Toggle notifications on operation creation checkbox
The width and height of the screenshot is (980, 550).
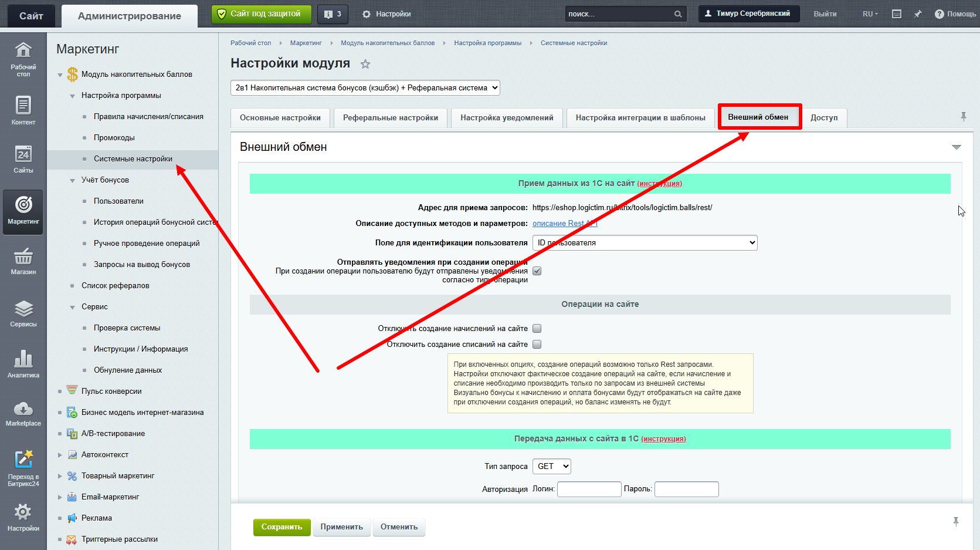[537, 271]
